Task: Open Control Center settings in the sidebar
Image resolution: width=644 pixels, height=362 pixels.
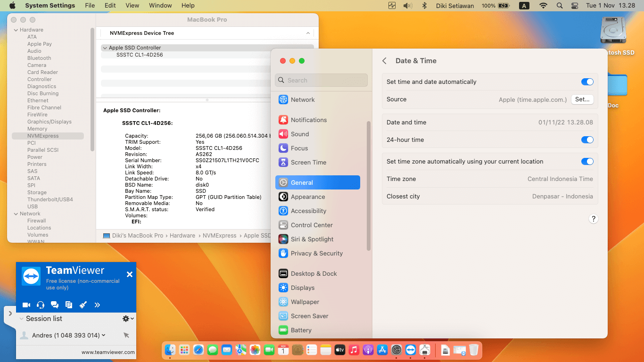Action: click(318, 225)
